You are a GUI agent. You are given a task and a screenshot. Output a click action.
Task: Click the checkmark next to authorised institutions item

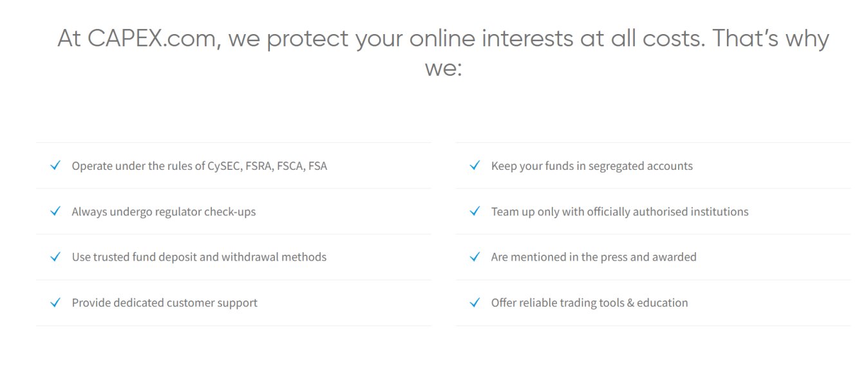pos(475,212)
